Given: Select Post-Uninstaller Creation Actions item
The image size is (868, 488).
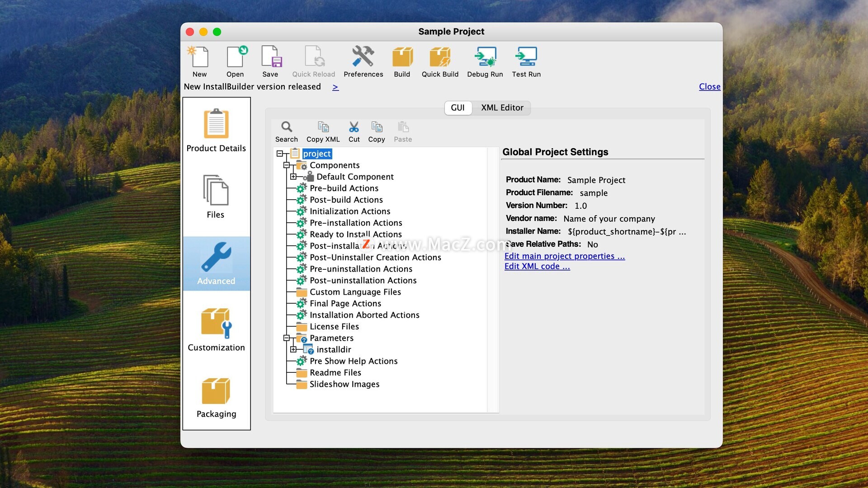Looking at the screenshot, I should coord(375,258).
